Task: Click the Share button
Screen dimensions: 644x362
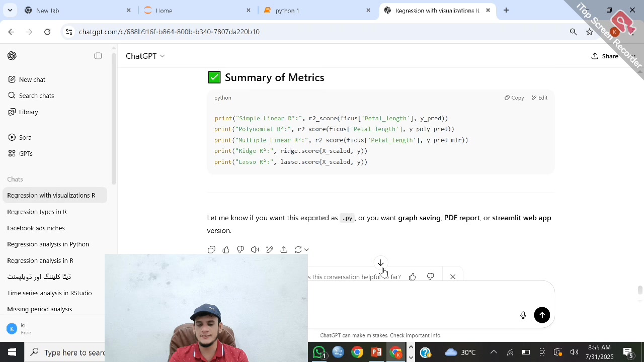Action: click(605, 56)
